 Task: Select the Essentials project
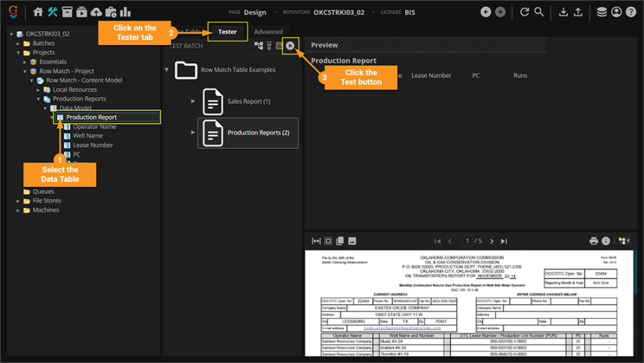pyautogui.click(x=52, y=62)
